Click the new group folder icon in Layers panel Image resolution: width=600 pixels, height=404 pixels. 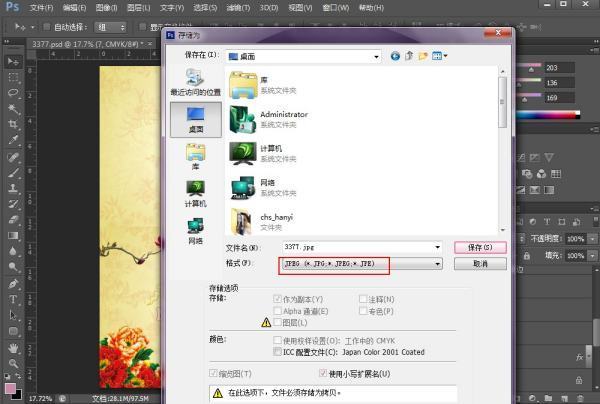click(x=548, y=398)
